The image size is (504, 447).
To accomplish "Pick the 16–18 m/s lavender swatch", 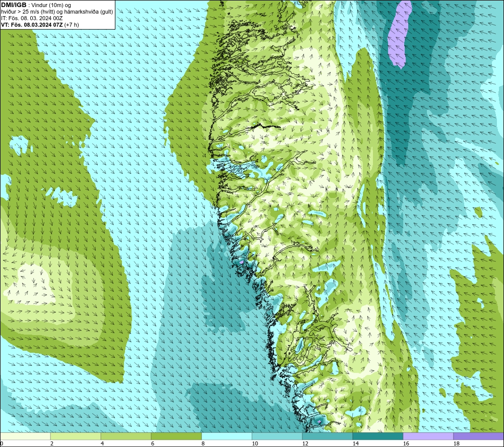I will (428, 436).
